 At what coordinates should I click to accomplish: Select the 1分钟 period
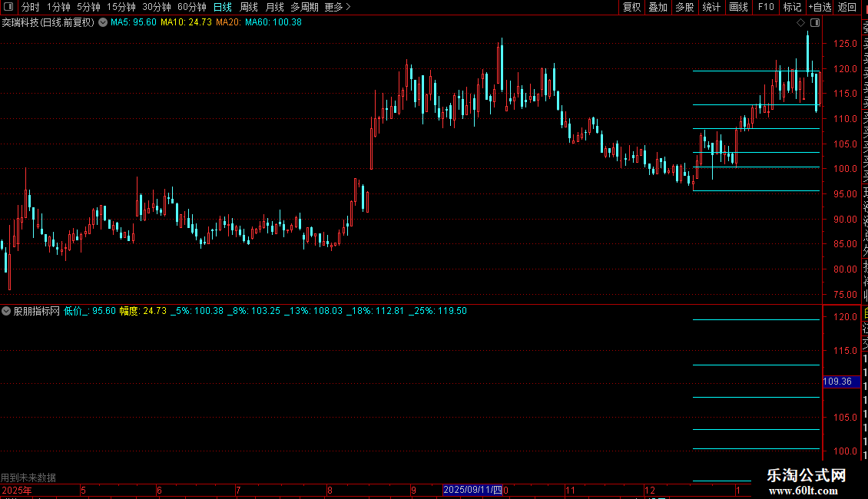click(x=58, y=7)
